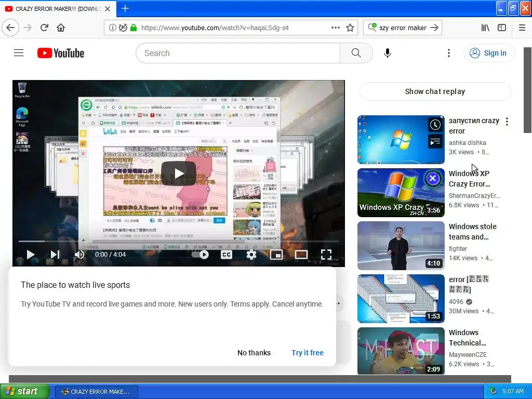532x399 pixels.
Task: Search with your voice microphone icon
Action: pyautogui.click(x=388, y=53)
